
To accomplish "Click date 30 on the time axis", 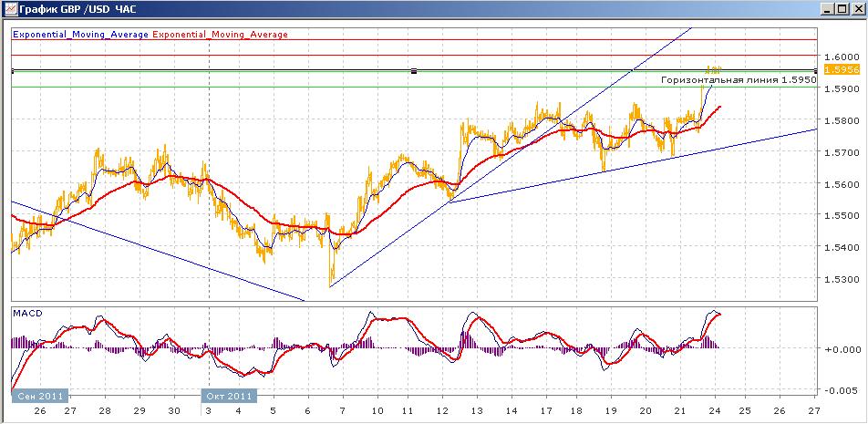I will 174,411.
